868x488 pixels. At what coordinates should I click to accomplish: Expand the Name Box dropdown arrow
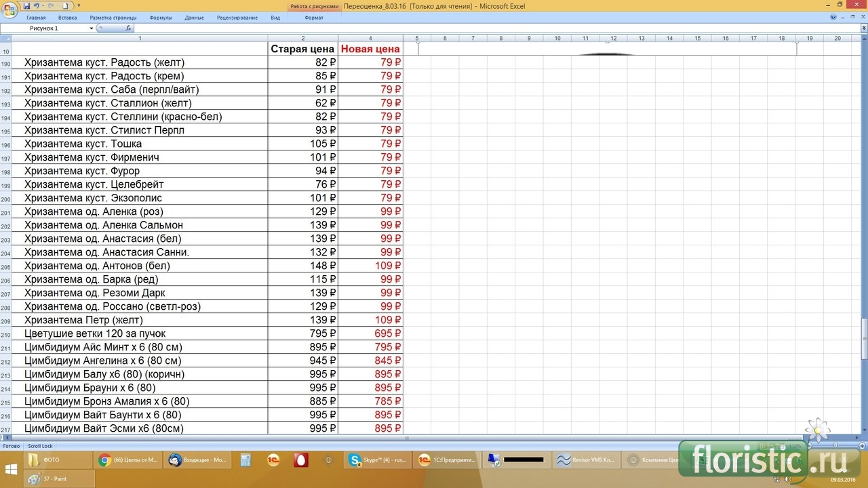pos(92,28)
